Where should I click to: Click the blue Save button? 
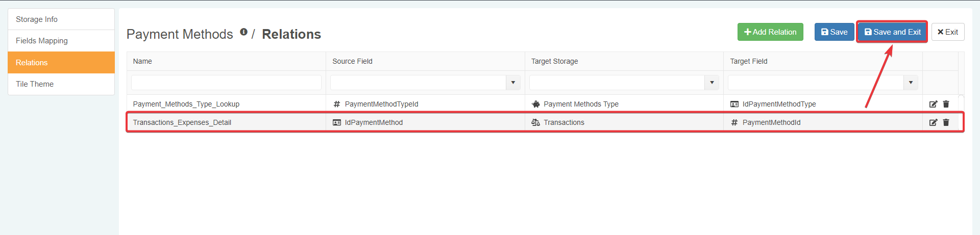pyautogui.click(x=834, y=32)
